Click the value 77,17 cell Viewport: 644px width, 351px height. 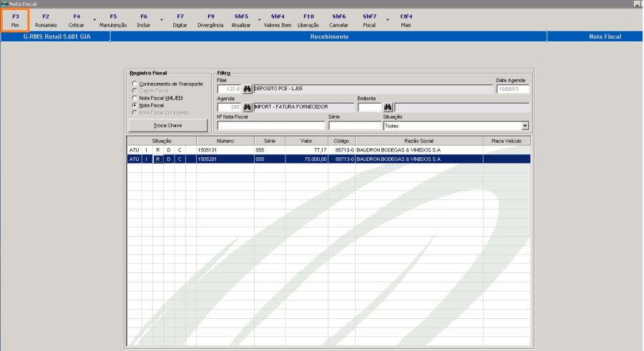click(307, 150)
